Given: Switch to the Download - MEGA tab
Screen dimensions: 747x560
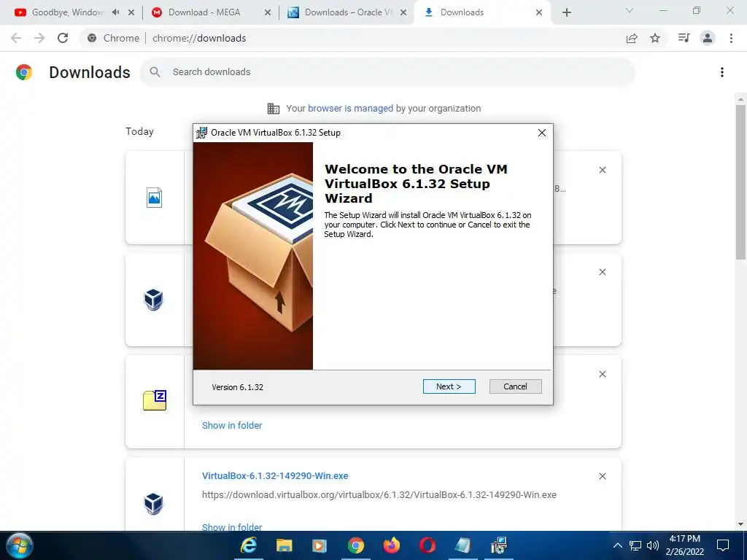Looking at the screenshot, I should 204,12.
